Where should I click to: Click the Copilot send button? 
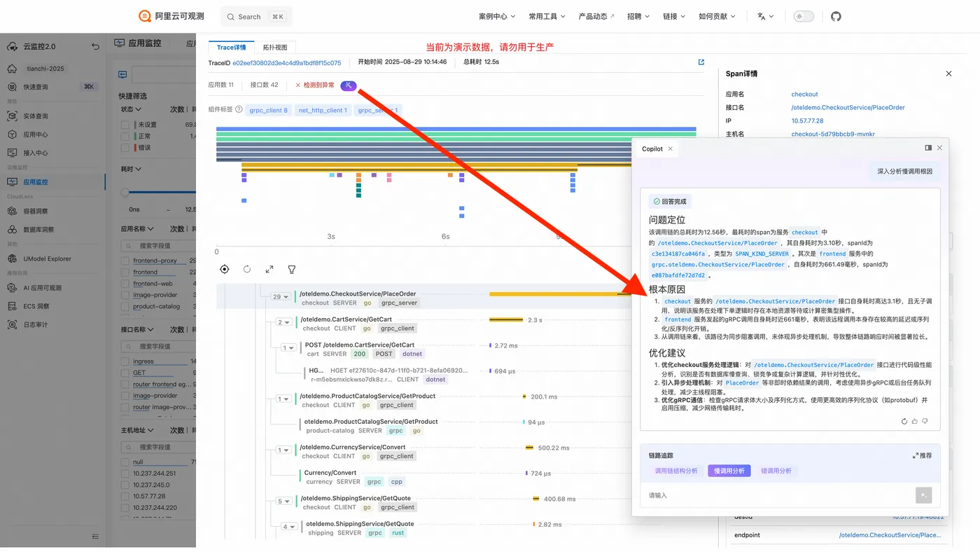[924, 495]
